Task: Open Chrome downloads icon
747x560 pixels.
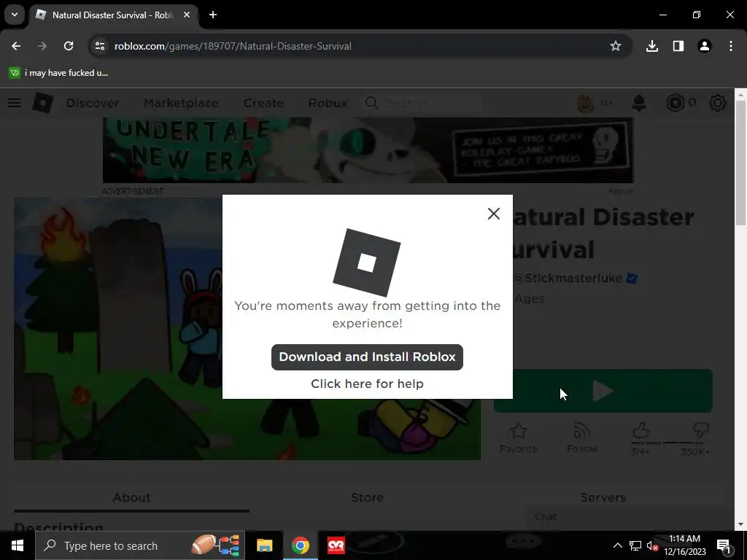Action: tap(651, 46)
